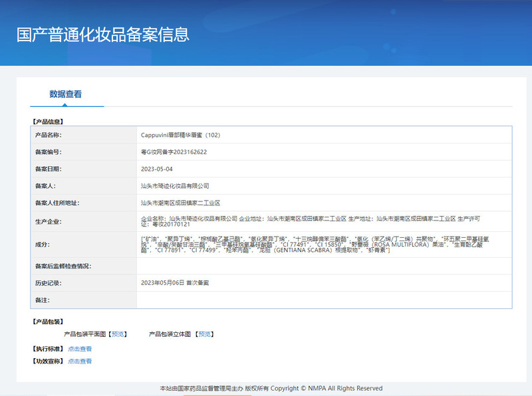The width and height of the screenshot is (532, 396).
Task: Click the page title 国产普通化妆品备案信息
Action: [103, 35]
